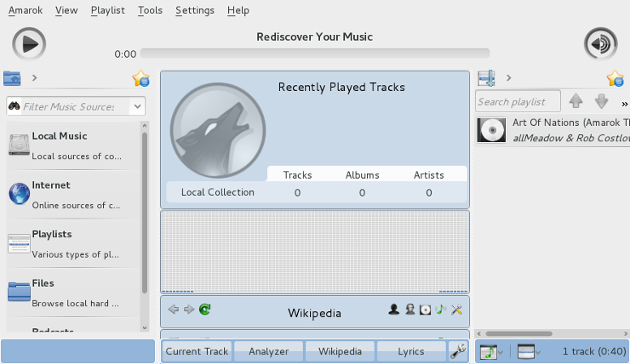630x364 pixels.
Task: Open media sources bookmarks star icon
Action: coord(140,78)
